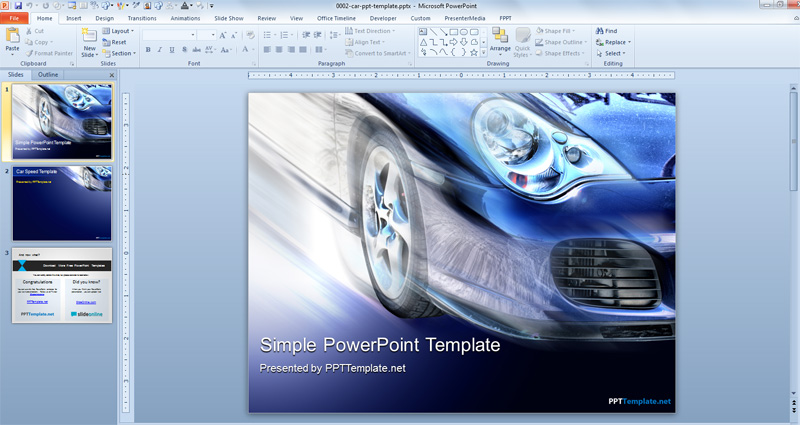This screenshot has width=800, height=425.
Task: Expand the Shape Fill dropdown
Action: [556, 31]
